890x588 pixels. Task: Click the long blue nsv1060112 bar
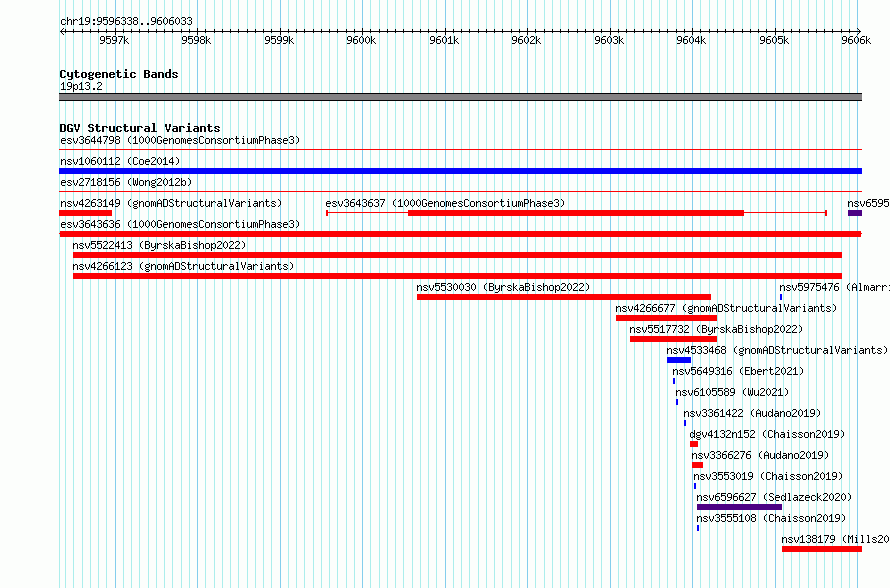tap(460, 171)
